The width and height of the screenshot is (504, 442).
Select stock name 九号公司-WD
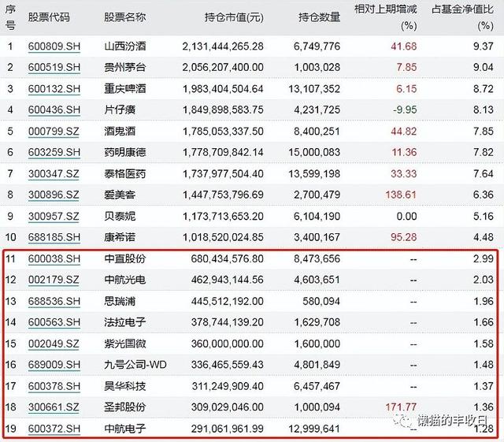coord(135,365)
